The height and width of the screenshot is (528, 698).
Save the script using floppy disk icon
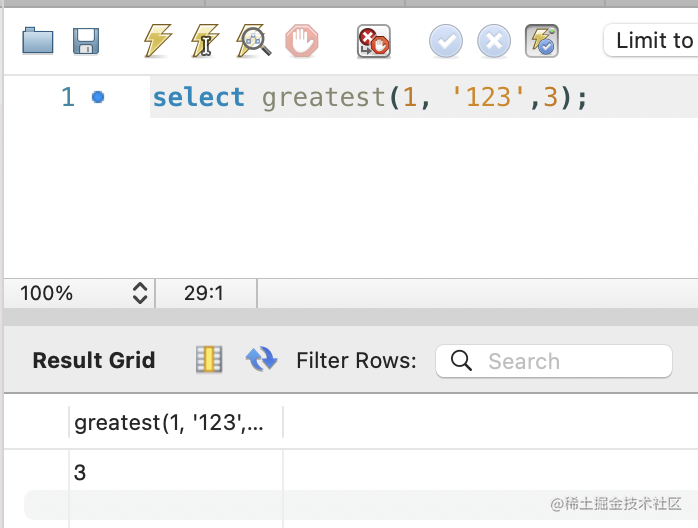point(86,41)
